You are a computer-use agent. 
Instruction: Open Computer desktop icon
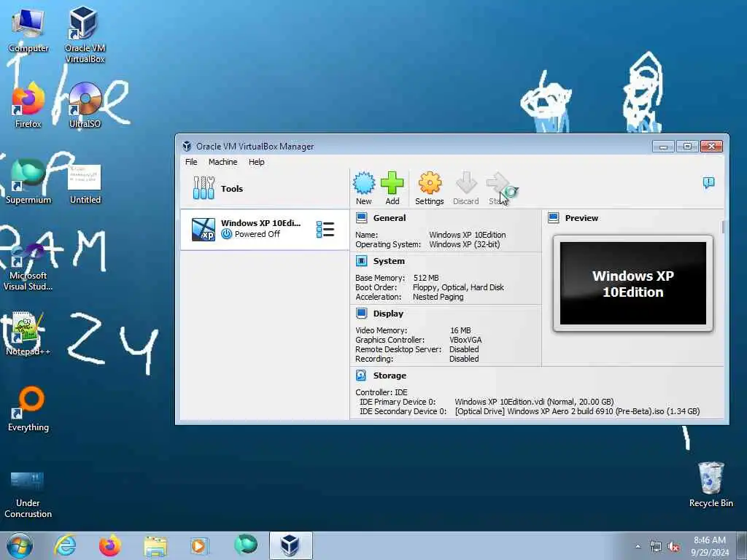coord(28,29)
